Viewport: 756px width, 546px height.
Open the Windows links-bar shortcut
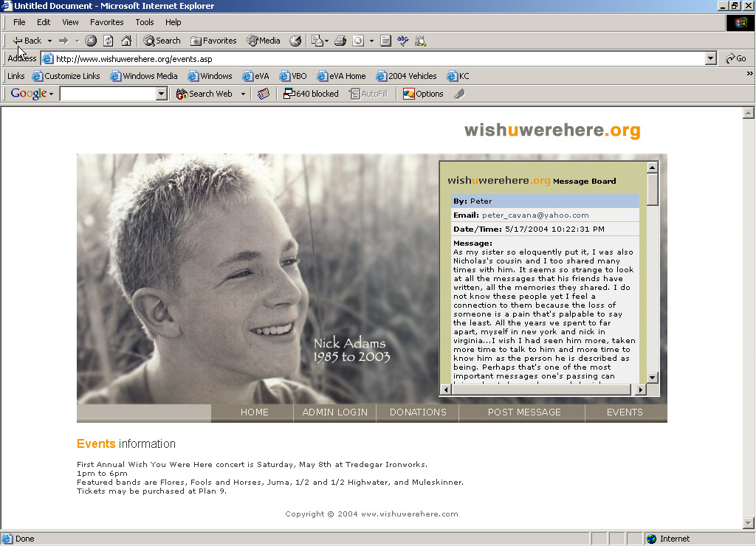(x=210, y=76)
